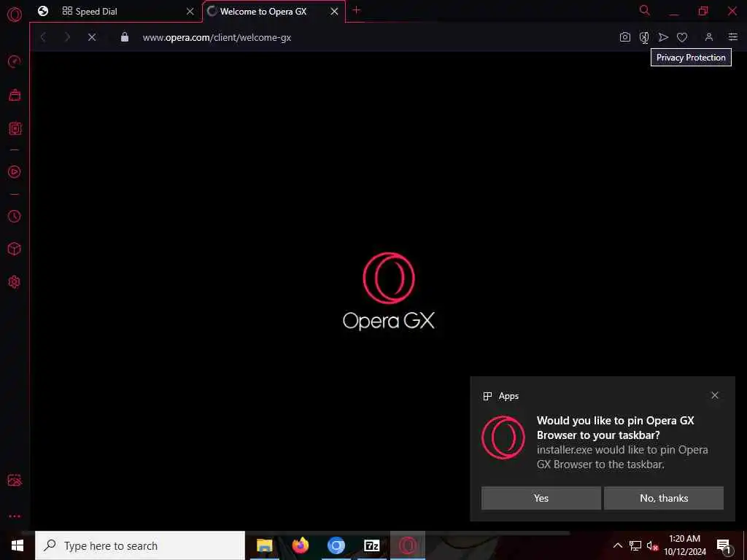The height and width of the screenshot is (560, 747).
Task: Open the blue browser taskbar icon
Action: pos(336,545)
